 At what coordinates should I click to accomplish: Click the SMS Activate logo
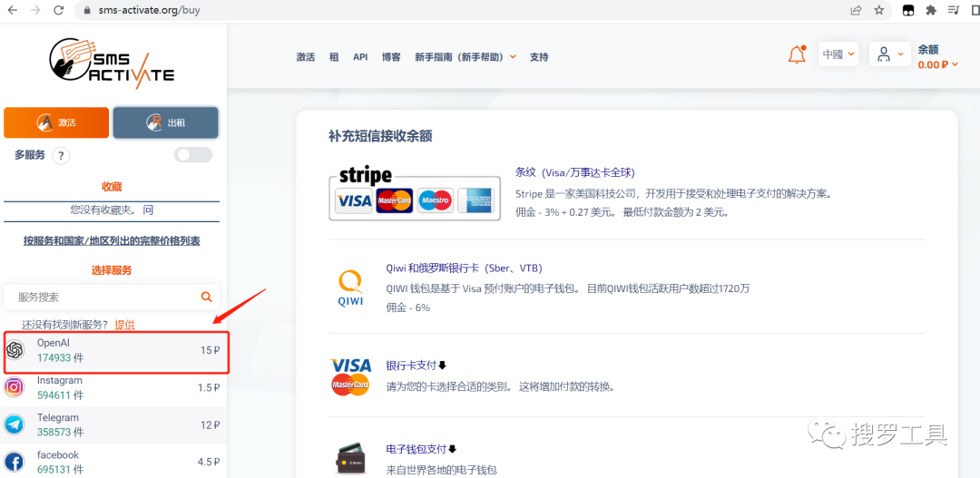(112, 63)
